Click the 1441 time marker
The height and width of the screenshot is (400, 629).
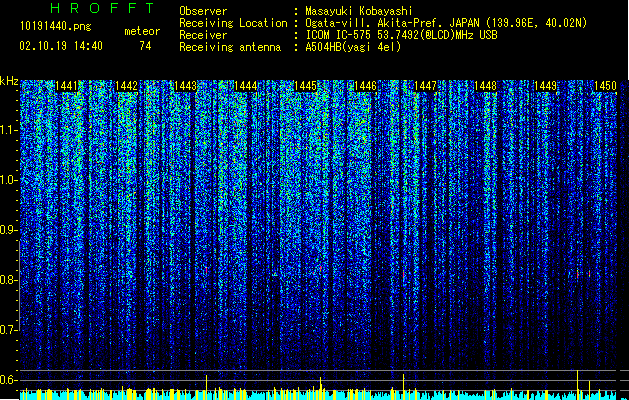click(67, 86)
